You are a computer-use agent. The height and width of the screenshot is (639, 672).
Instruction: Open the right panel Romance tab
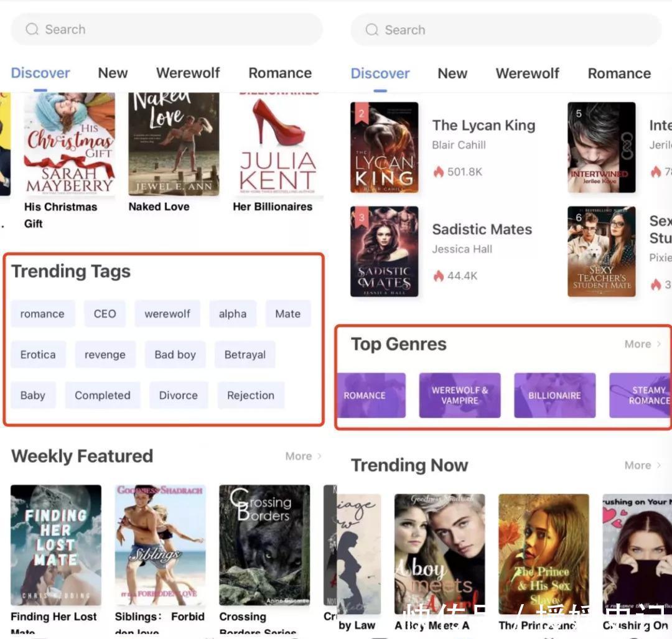619,73
